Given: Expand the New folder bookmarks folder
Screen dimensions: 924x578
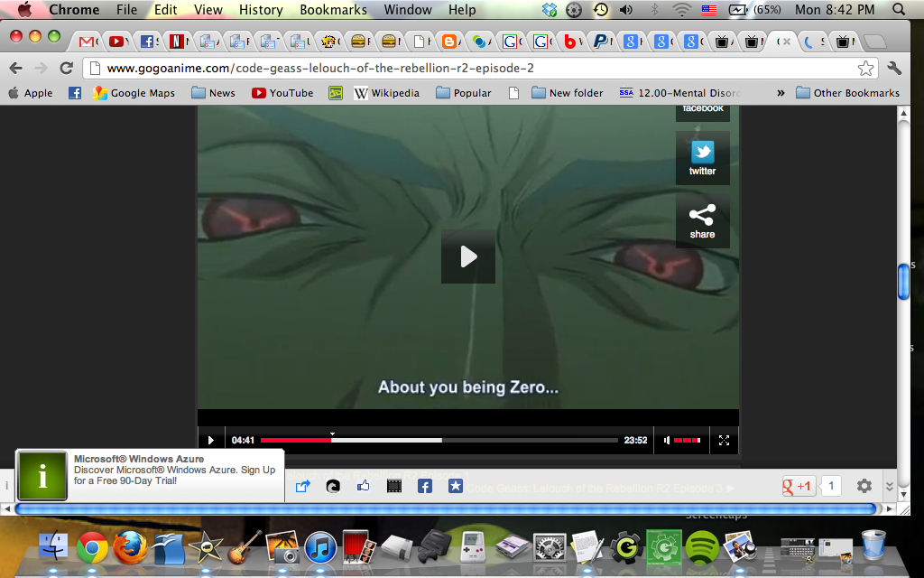Looking at the screenshot, I should [x=568, y=93].
